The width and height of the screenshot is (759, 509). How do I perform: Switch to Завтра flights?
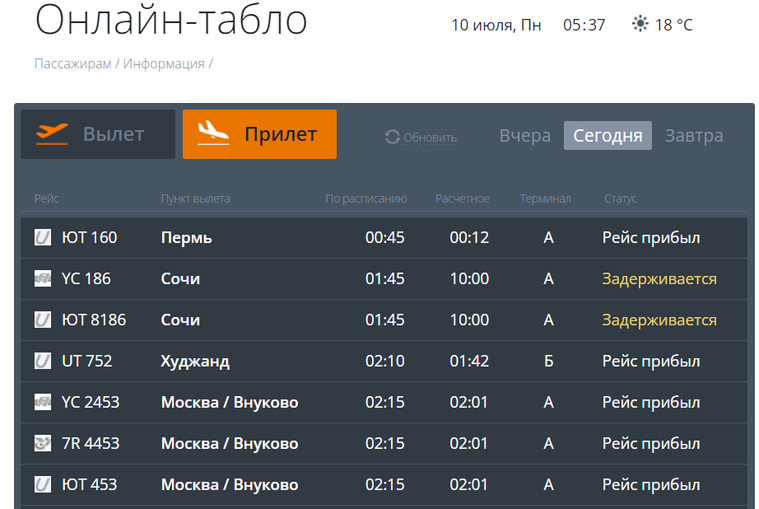click(694, 136)
